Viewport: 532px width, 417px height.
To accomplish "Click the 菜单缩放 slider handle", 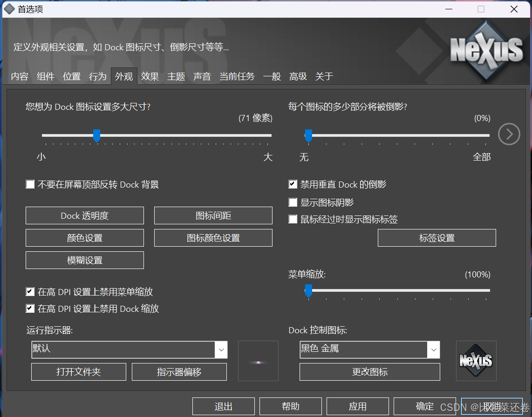I will pos(308,290).
